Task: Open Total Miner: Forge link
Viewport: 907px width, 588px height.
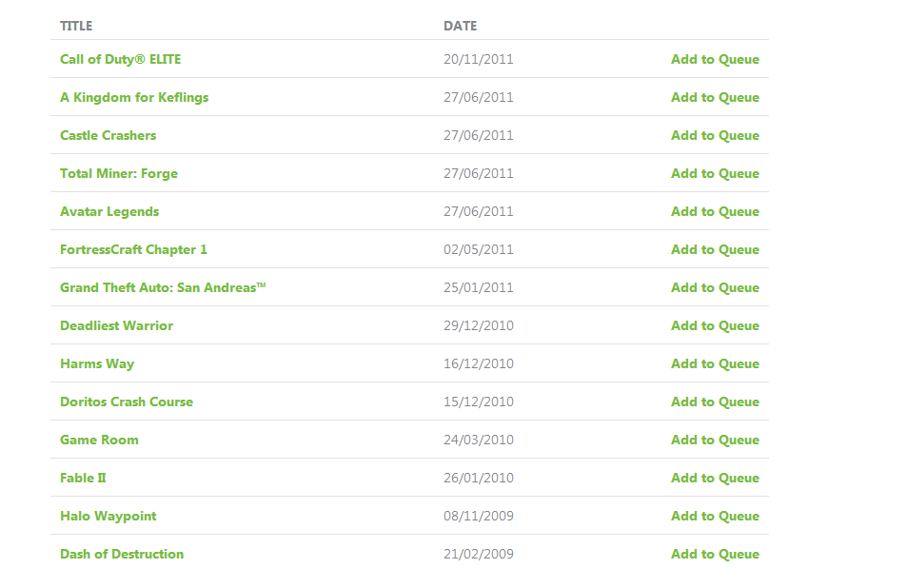Action: (119, 173)
